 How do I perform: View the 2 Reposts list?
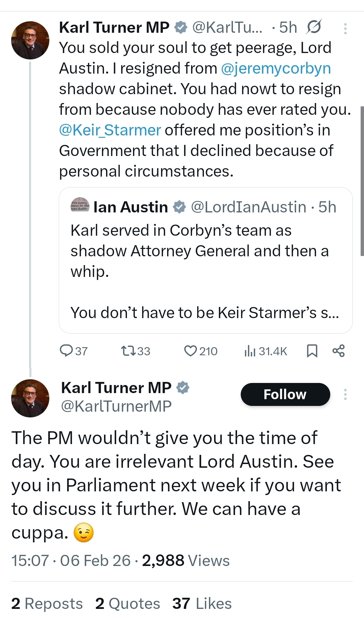[47, 603]
